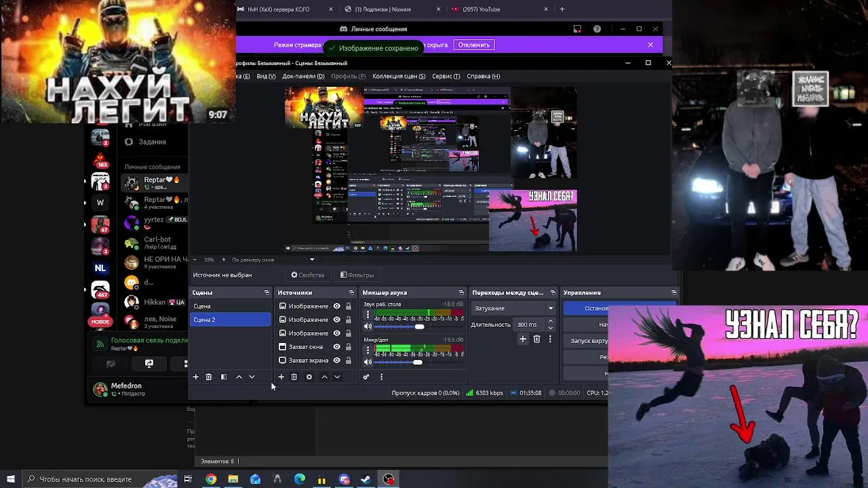Open transition options three-dots menu
Viewport: 868px width, 488px height.
pos(550,339)
